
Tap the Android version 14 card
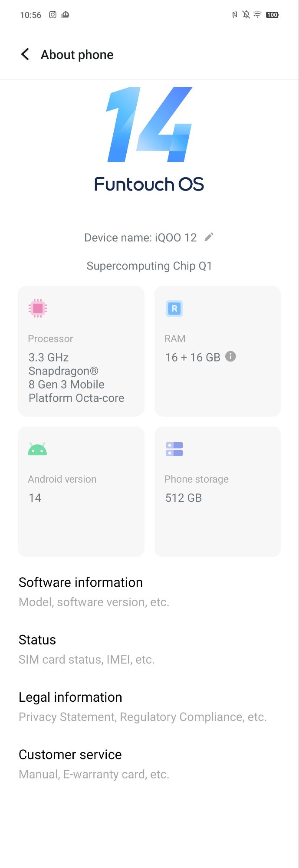click(x=81, y=492)
